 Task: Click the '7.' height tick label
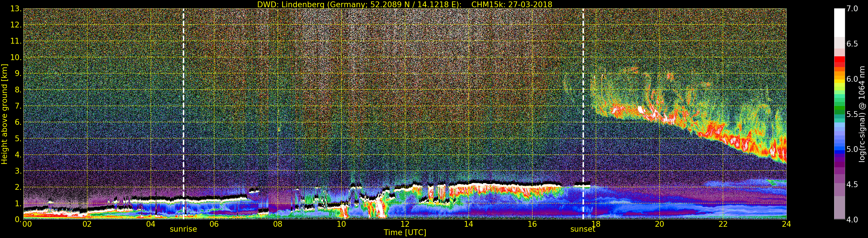pyautogui.click(x=18, y=106)
